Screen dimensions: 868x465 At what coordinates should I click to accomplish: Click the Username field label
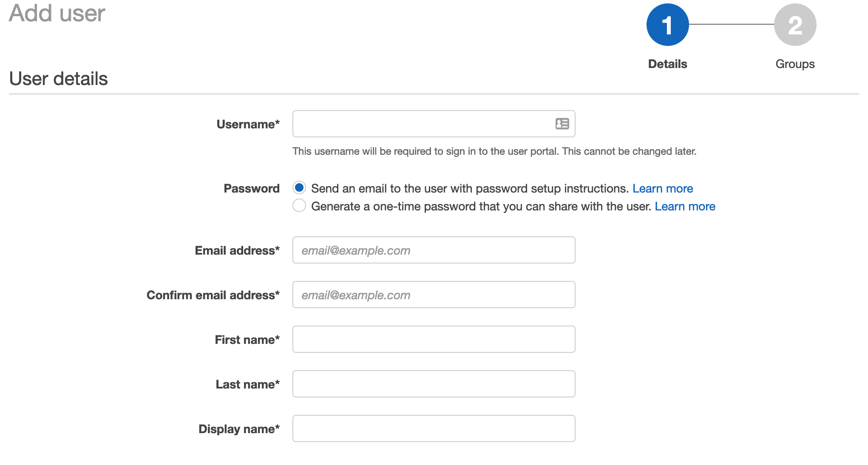[x=248, y=124]
